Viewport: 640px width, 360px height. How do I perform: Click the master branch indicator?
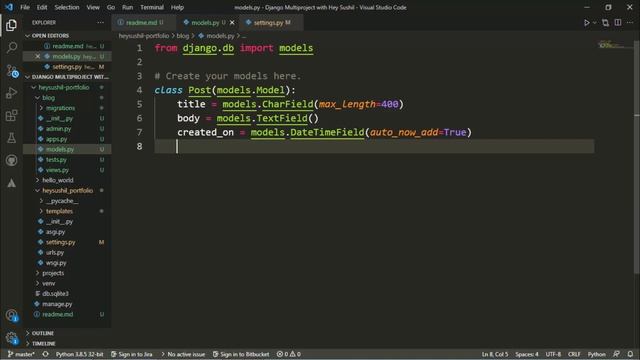coord(21,354)
